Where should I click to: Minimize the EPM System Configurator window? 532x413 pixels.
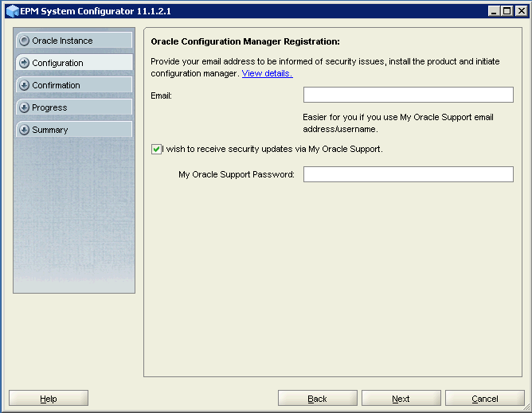point(494,11)
